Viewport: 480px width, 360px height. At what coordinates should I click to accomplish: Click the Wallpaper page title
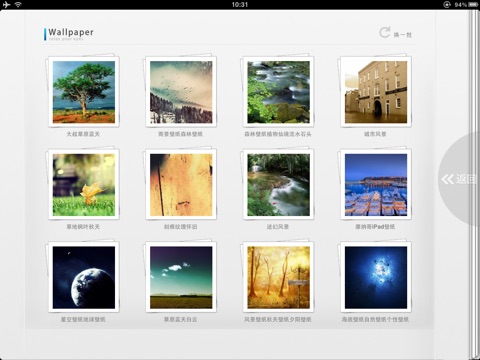pyautogui.click(x=71, y=32)
